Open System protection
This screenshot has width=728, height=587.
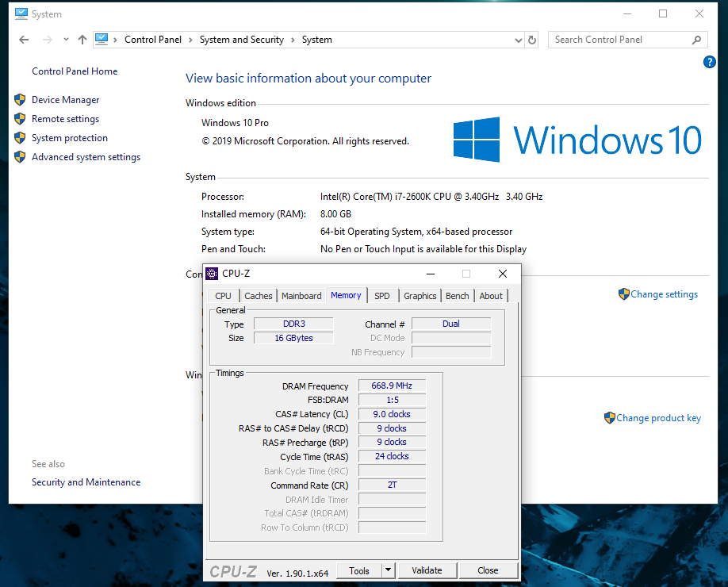(x=70, y=138)
